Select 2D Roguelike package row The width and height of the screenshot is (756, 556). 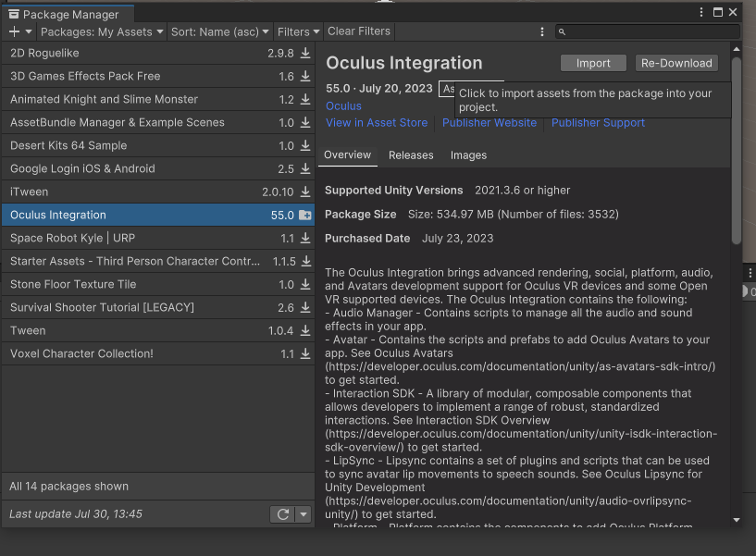click(x=158, y=53)
